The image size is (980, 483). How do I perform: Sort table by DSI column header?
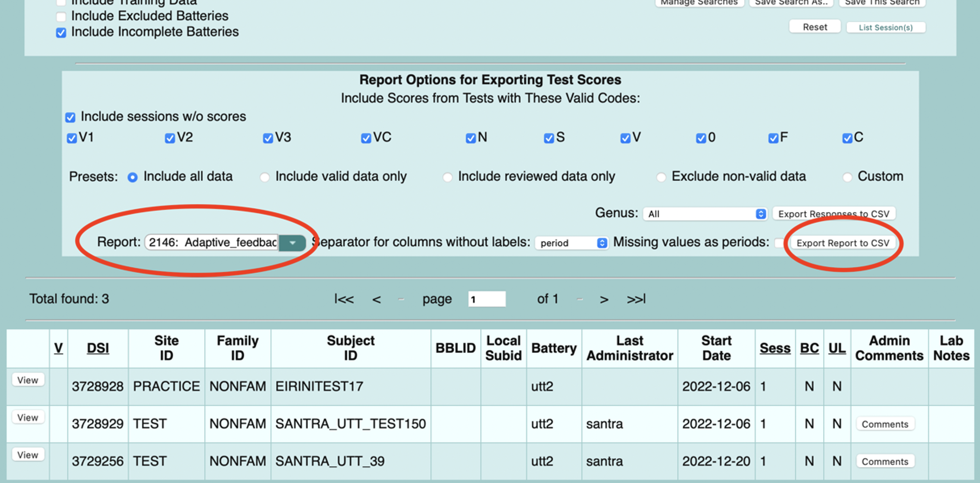98,348
